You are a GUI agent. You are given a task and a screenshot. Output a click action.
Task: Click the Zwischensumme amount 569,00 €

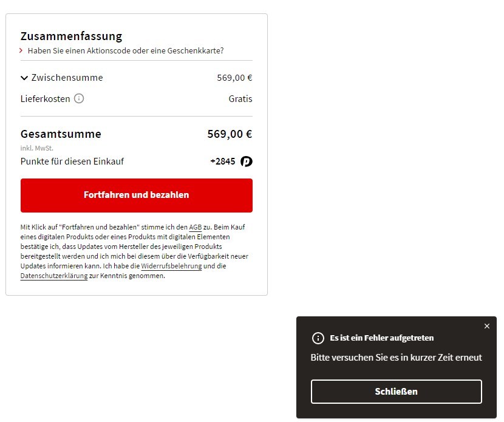[234, 78]
